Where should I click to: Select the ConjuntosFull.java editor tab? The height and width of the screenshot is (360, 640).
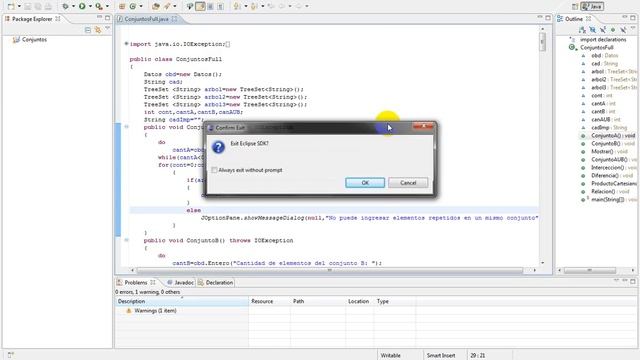[x=146, y=19]
